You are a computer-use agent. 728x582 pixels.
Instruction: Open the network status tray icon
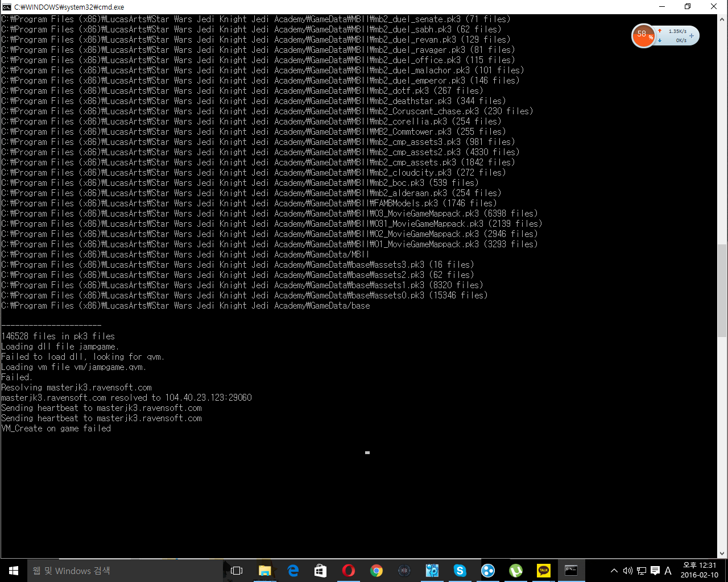(641, 571)
